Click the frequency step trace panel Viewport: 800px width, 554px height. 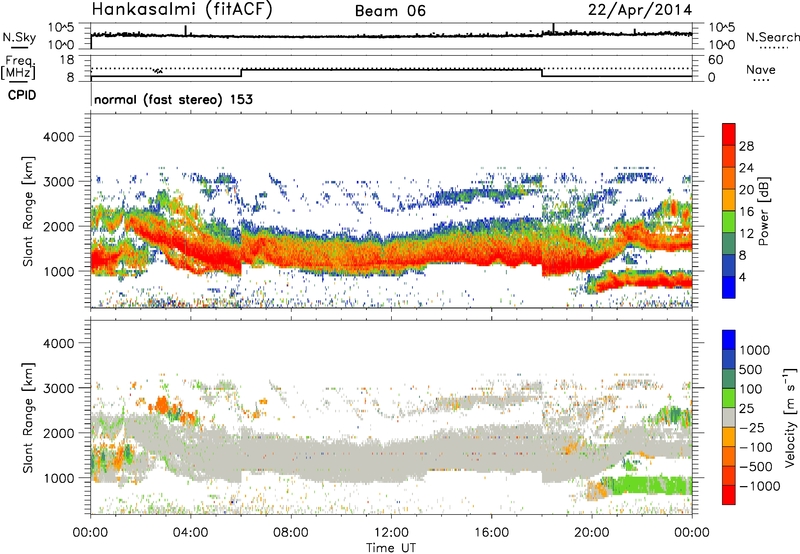point(391,68)
